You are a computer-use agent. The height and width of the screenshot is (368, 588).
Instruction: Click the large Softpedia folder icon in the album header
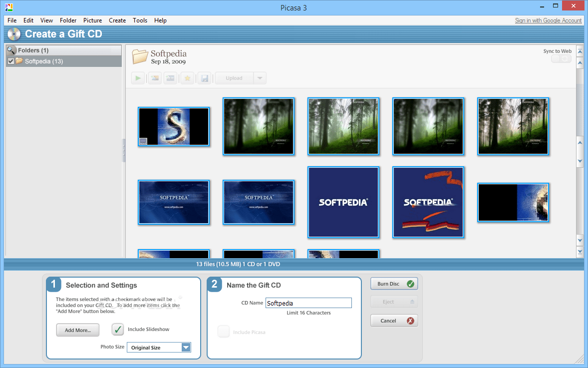[139, 56]
